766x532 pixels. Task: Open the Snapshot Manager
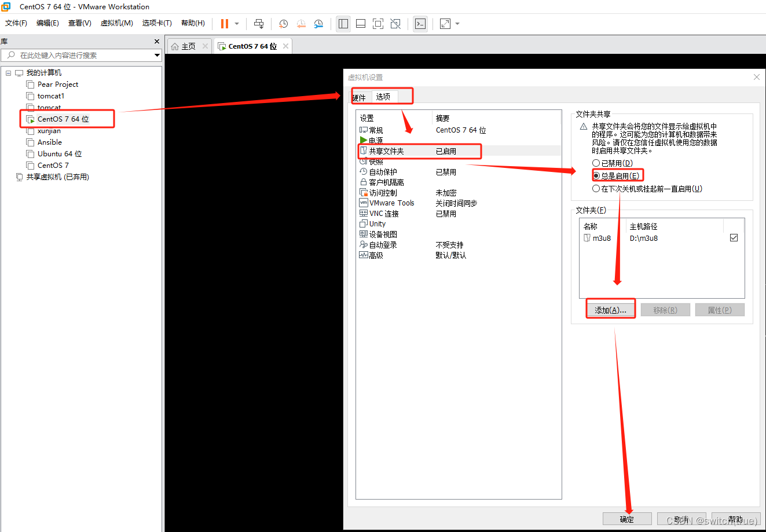tap(318, 24)
